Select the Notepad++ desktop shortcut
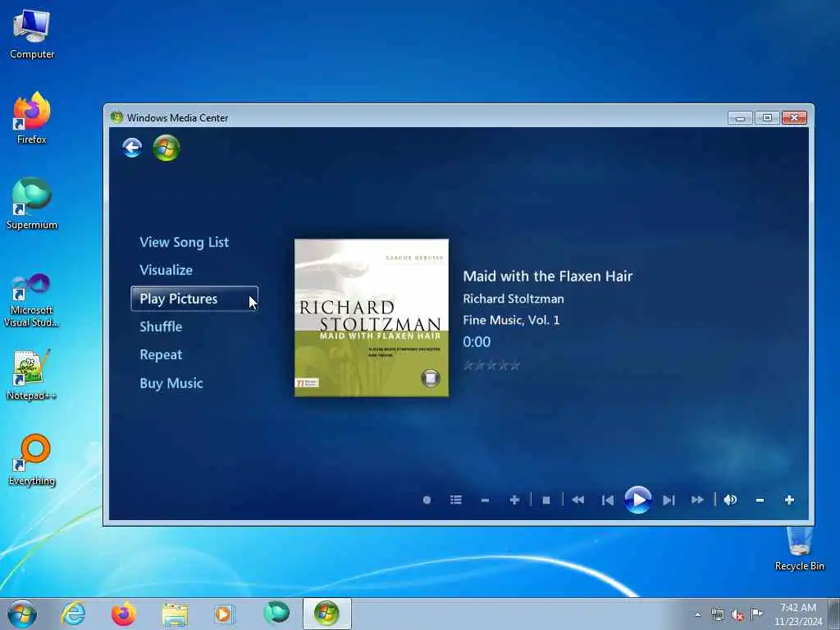The image size is (840, 630). coord(32,375)
